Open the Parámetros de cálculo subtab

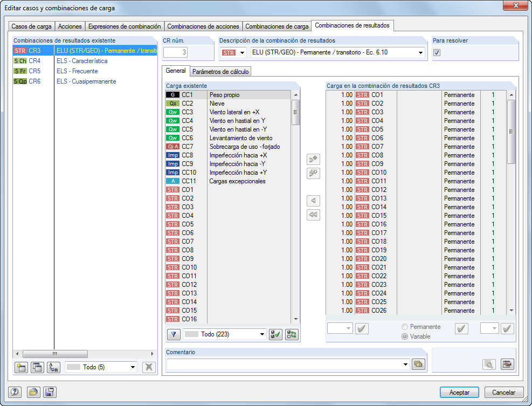220,72
